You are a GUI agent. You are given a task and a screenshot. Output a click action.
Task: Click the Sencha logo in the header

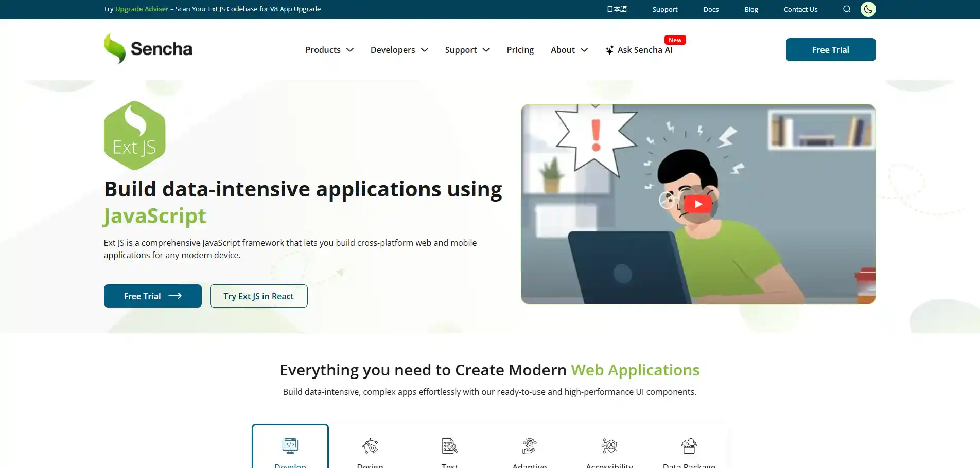(148, 48)
